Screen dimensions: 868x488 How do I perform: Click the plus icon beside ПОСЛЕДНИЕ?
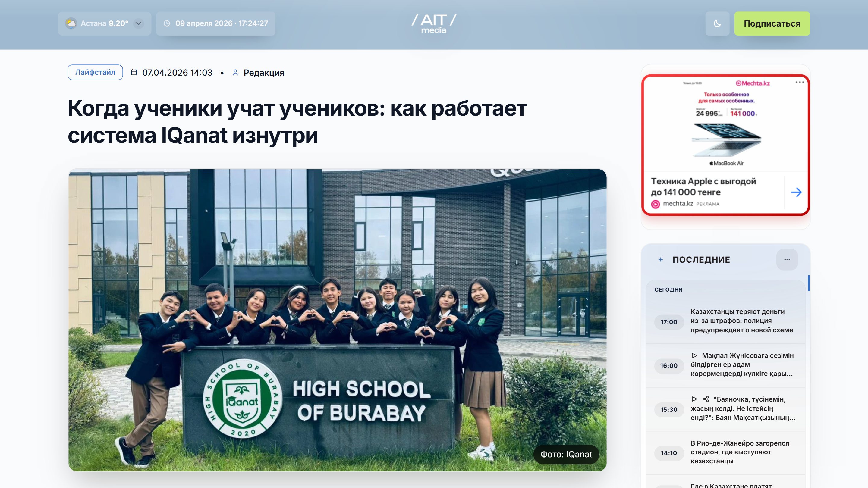(660, 259)
